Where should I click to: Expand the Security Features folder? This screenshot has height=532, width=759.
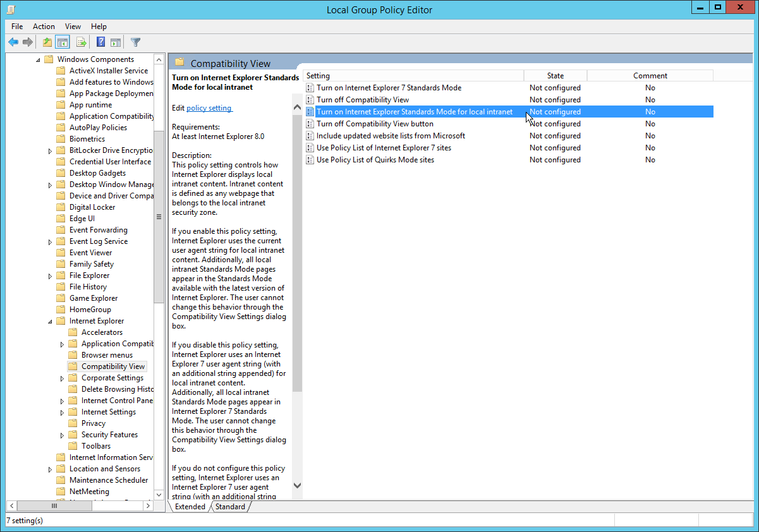coord(63,435)
